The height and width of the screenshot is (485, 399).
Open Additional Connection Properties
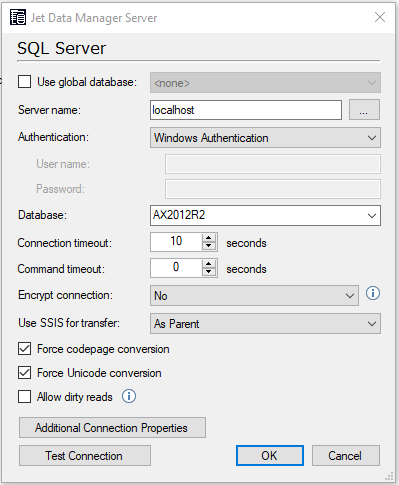click(112, 428)
